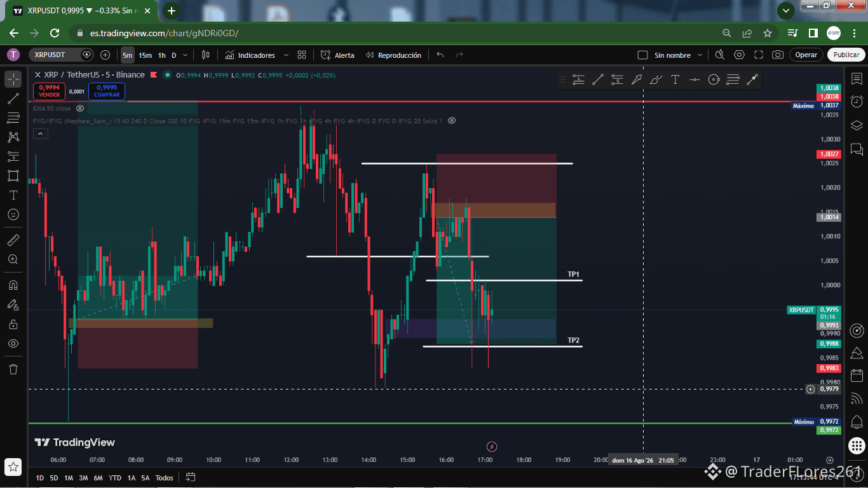Select the Todos date range

164,478
